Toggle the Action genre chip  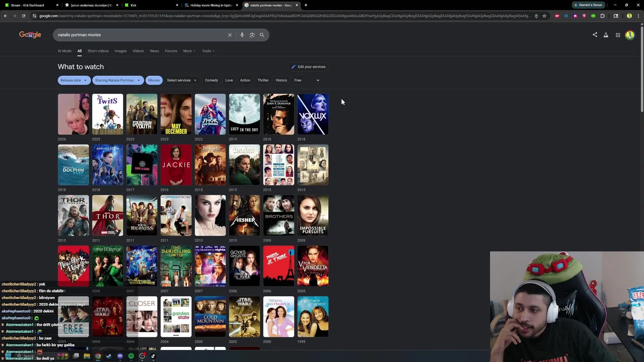245,80
